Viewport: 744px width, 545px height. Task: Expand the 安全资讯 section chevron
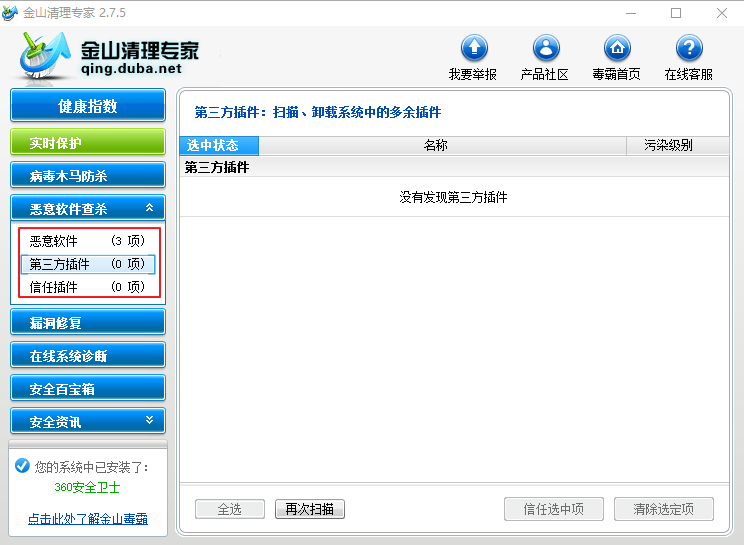coord(149,420)
